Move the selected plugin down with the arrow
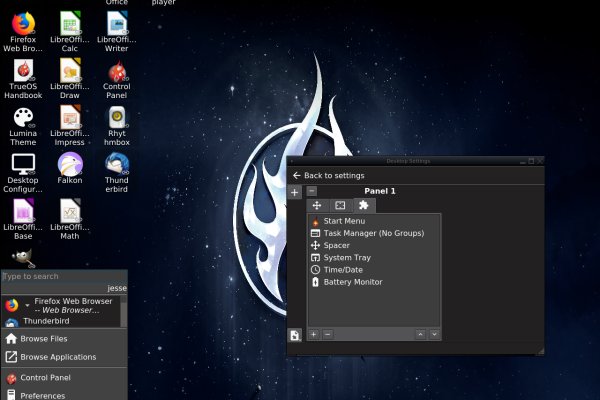600x400 pixels. (434, 334)
